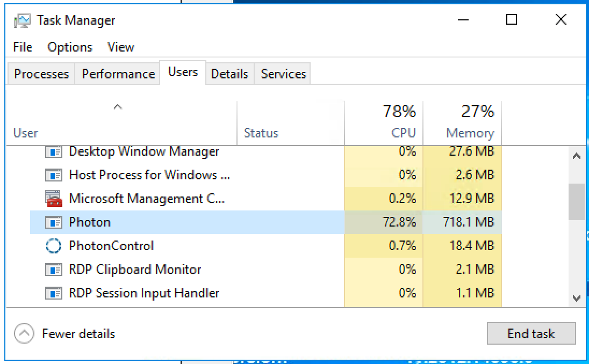Sort processes by the Memory column header
The image size is (589, 364).
[x=462, y=123]
